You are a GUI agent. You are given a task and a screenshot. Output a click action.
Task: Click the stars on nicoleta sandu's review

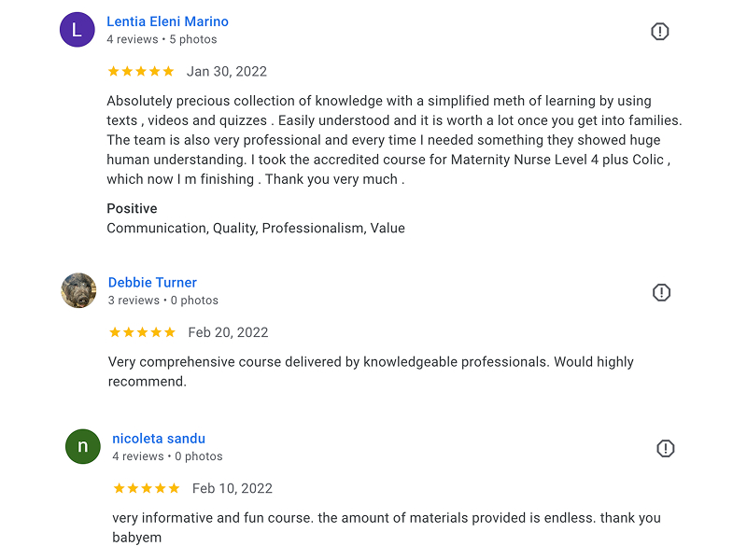(147, 488)
